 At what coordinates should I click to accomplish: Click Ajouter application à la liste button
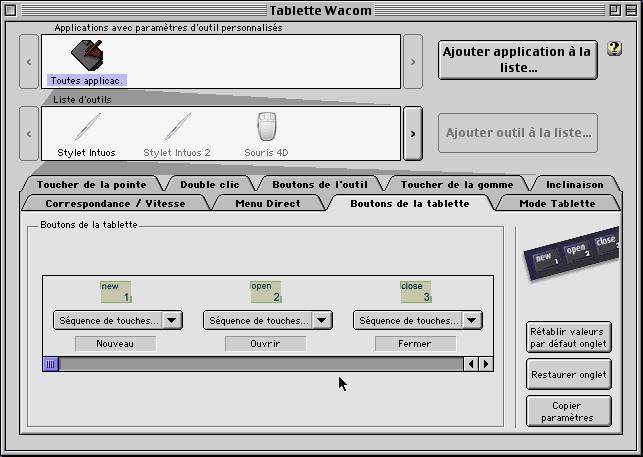(518, 59)
